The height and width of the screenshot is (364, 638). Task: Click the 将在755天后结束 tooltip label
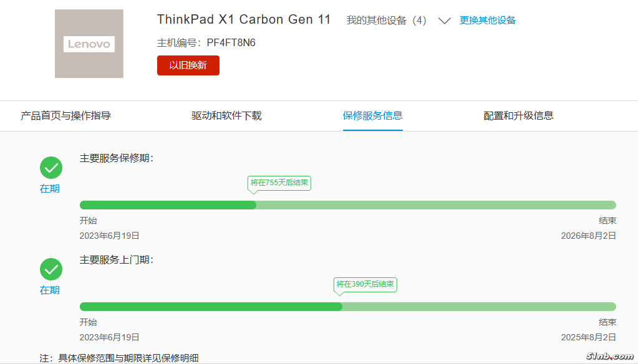click(279, 183)
